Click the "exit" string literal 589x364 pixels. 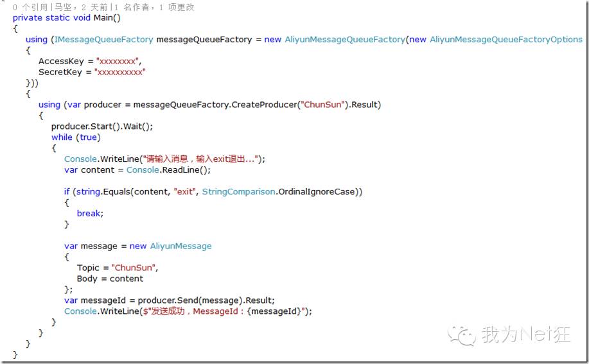pos(184,192)
